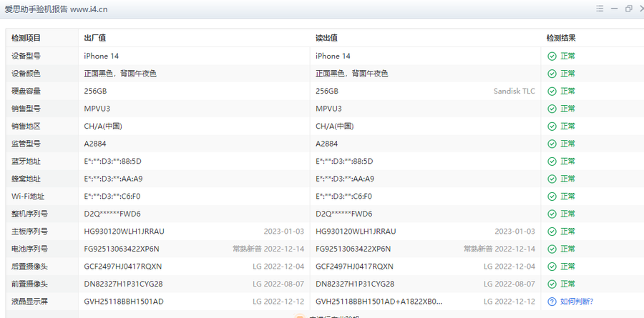The width and height of the screenshot is (644, 318).
Task: Click factory 蓝牙地址 value ending 88:5D
Action: coord(112,162)
